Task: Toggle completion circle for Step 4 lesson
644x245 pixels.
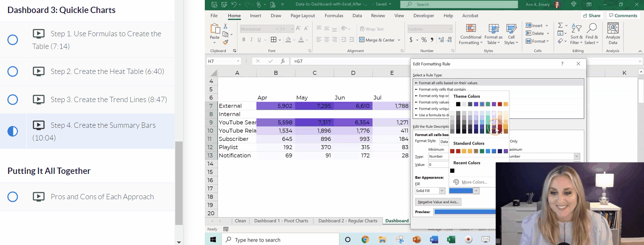Action: point(13,131)
